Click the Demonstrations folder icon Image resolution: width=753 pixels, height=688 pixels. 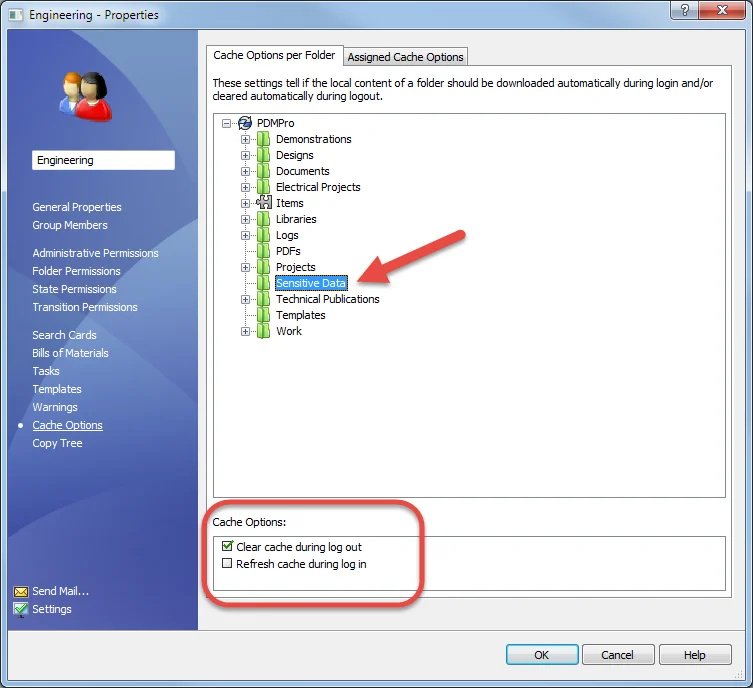pyautogui.click(x=263, y=139)
